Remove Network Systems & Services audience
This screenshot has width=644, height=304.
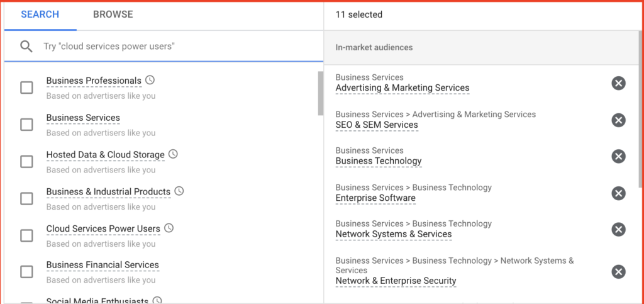point(618,229)
